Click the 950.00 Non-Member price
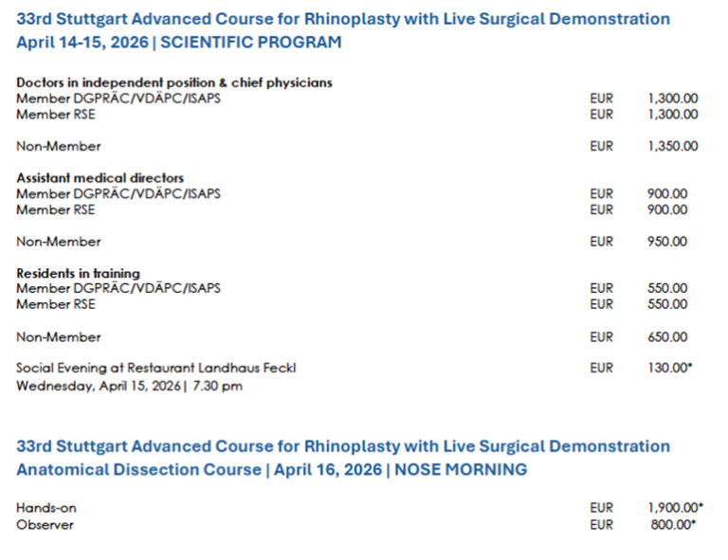Screen dimensions: 728x560 coord(667,242)
